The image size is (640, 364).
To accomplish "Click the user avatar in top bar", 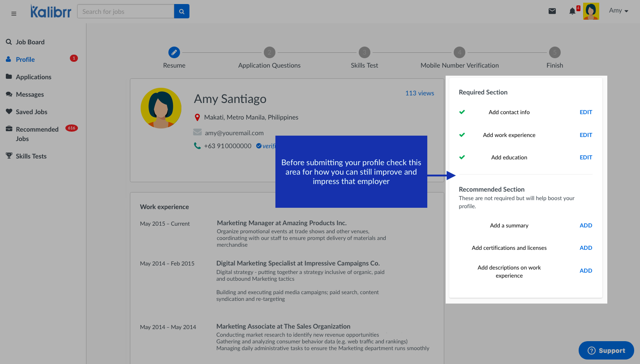I will (x=591, y=11).
